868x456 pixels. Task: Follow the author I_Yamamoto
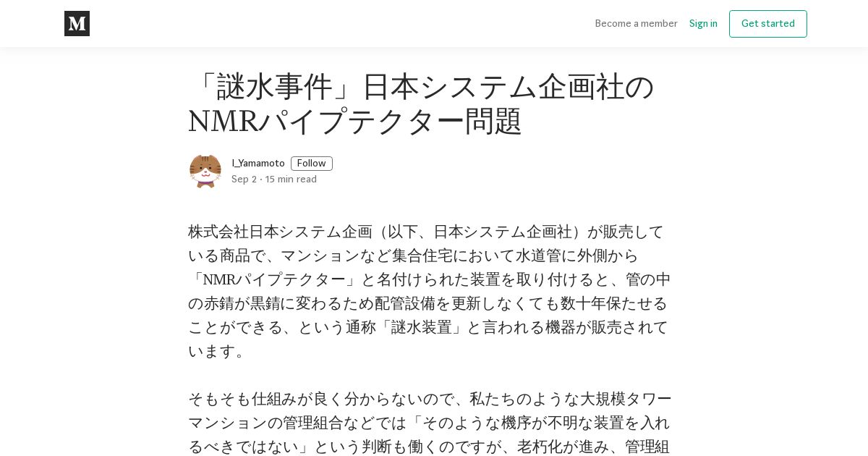312,164
